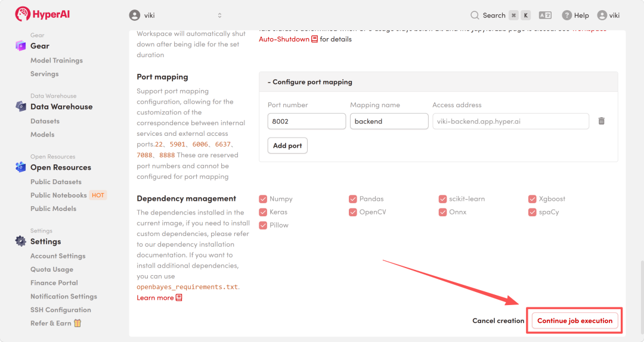Click the Help question mark icon

pyautogui.click(x=567, y=15)
